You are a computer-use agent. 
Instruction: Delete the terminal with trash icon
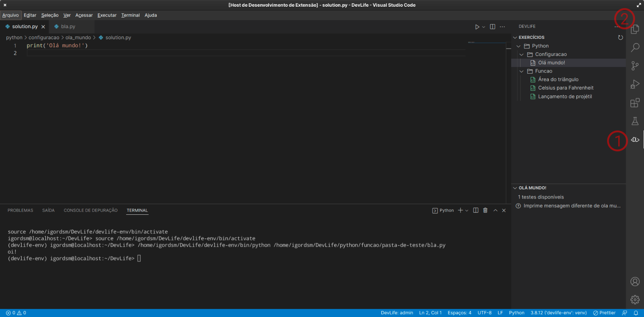pyautogui.click(x=485, y=210)
